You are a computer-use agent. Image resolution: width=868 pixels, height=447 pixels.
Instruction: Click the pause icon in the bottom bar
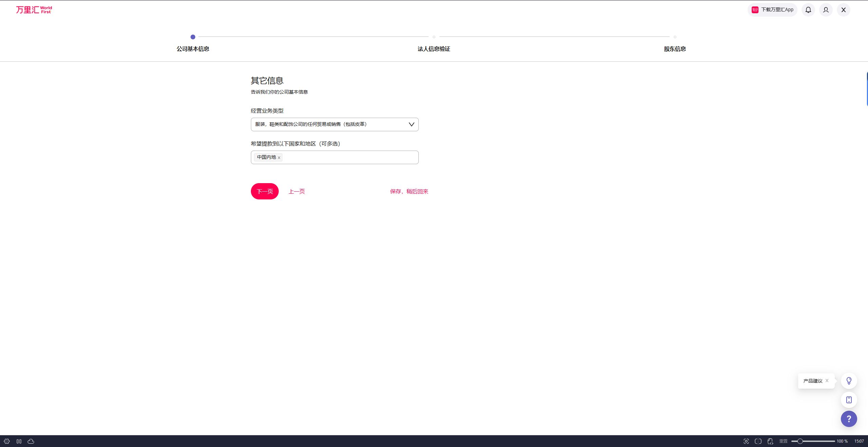pyautogui.click(x=19, y=441)
